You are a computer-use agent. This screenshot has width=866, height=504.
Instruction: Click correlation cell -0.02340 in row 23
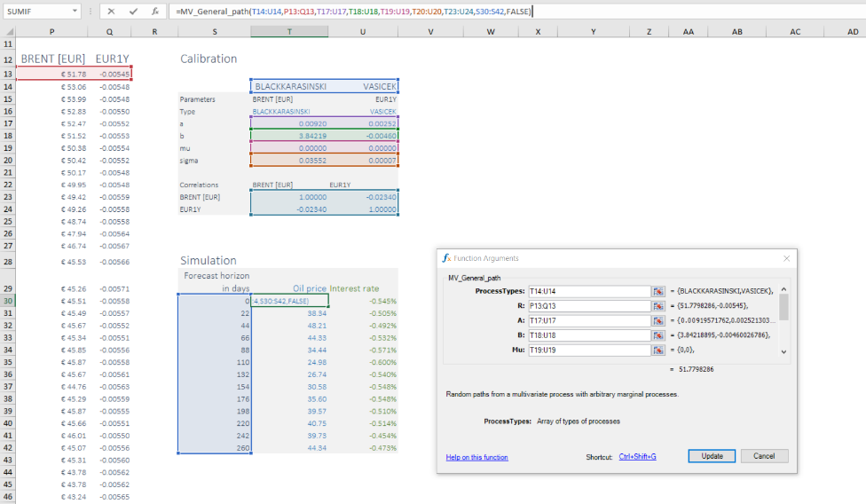(363, 197)
